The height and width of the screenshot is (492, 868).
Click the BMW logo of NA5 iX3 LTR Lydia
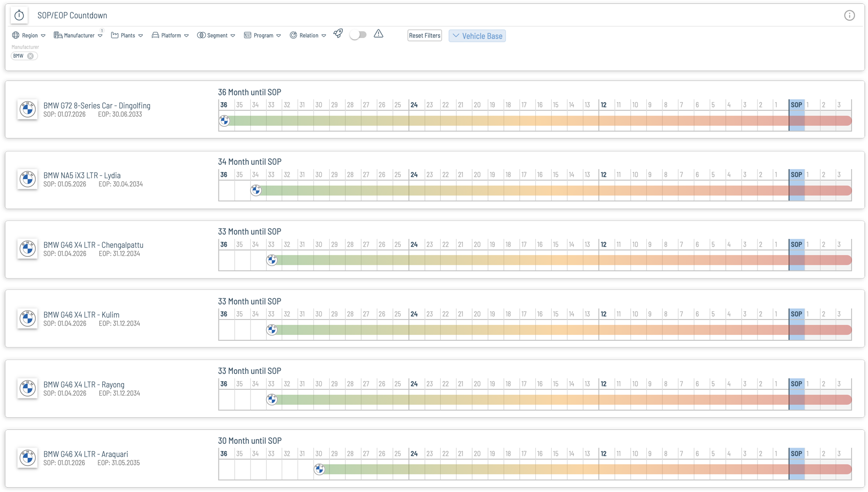tap(27, 179)
